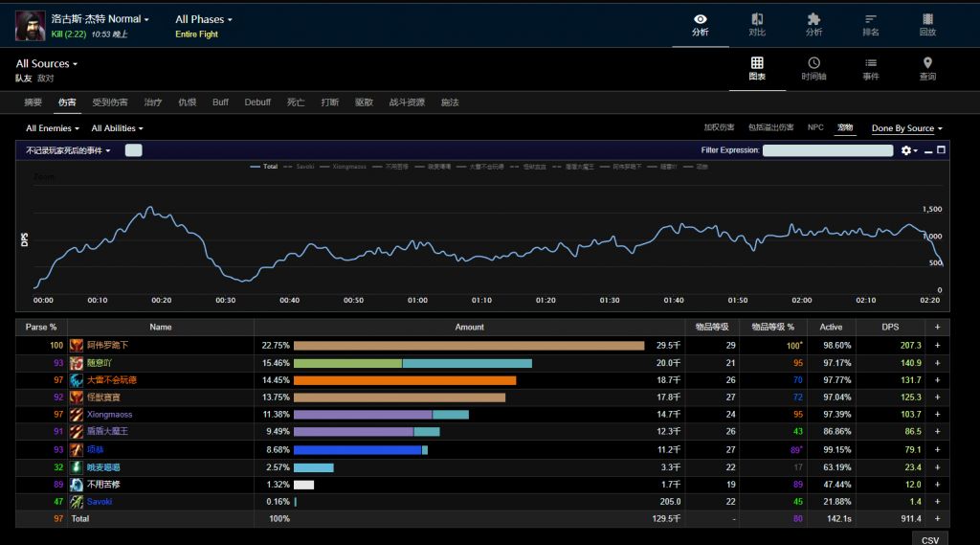Open the 查询 query pin view

pos(926,68)
